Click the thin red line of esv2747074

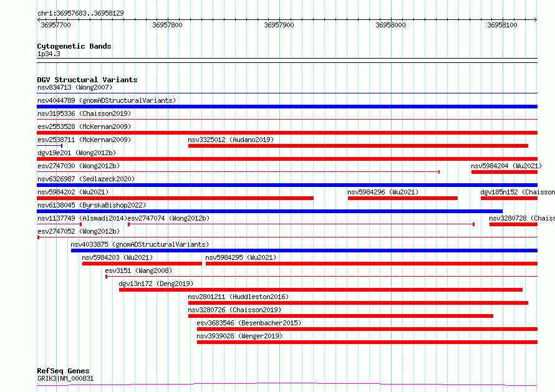click(301, 224)
